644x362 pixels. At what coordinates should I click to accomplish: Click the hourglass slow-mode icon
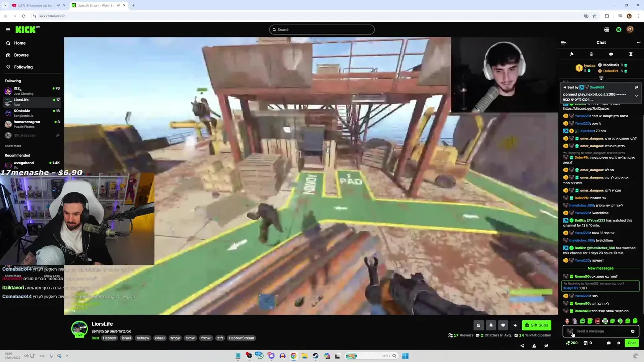point(631,54)
